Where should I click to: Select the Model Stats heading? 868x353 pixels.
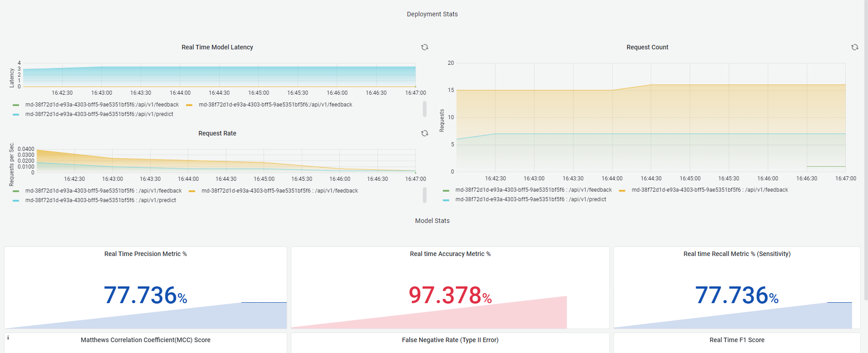coord(432,221)
